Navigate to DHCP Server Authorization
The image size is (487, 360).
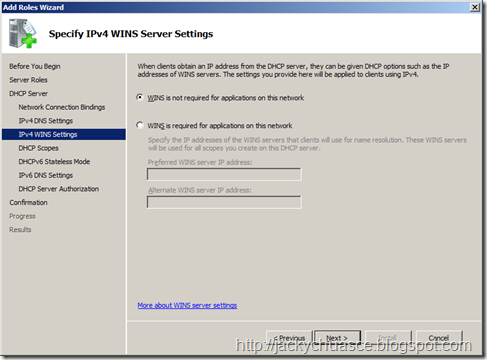pyautogui.click(x=59, y=189)
